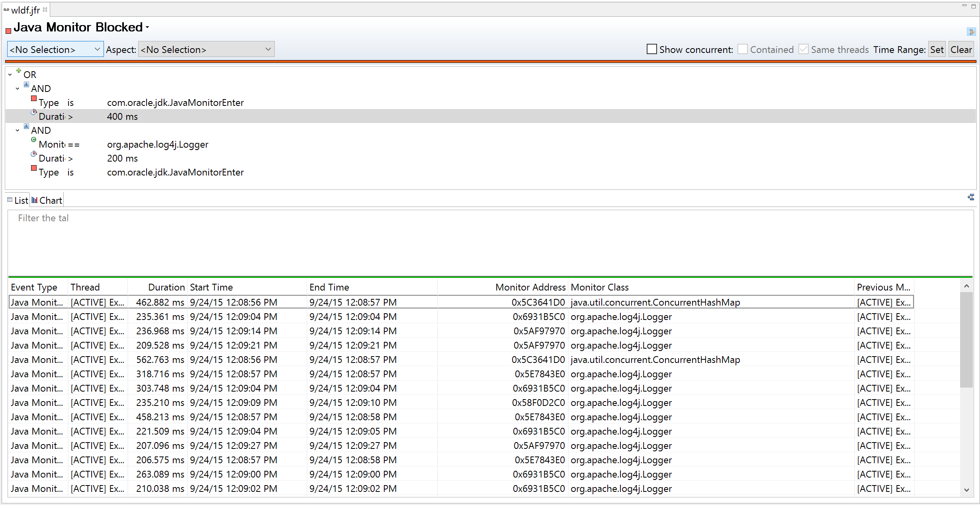Select the List tab
Viewport: 980px width, 505px height.
point(18,201)
